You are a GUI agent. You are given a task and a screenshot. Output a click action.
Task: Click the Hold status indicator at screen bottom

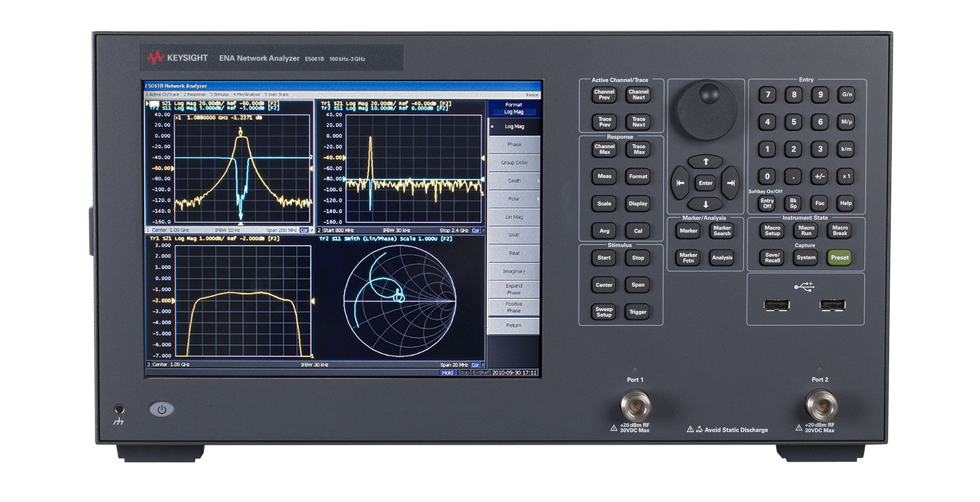447,372
